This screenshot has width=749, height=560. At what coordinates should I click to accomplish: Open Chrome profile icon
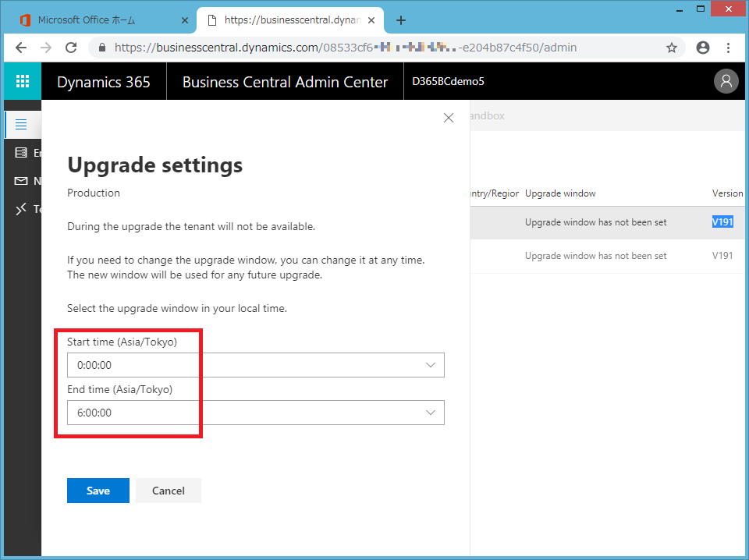tap(703, 48)
